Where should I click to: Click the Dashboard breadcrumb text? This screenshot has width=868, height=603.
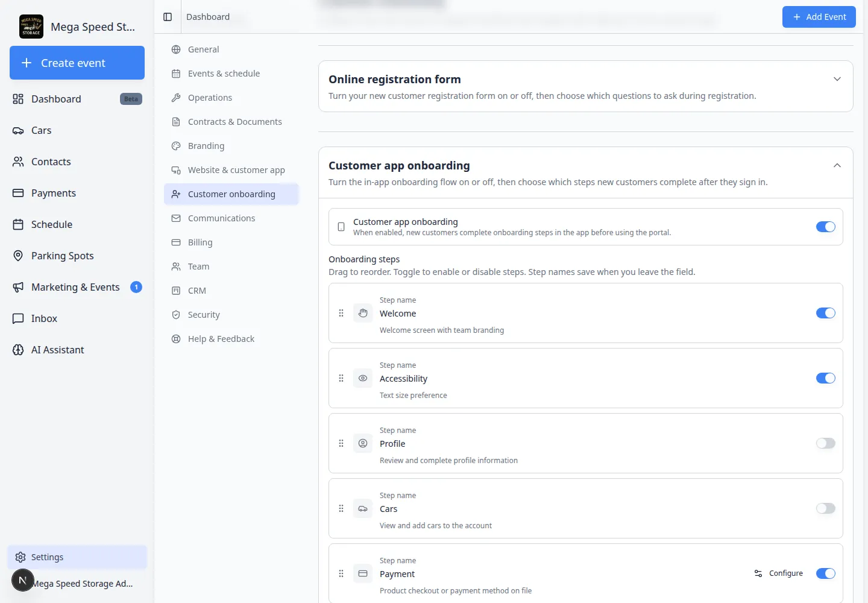[x=208, y=17]
